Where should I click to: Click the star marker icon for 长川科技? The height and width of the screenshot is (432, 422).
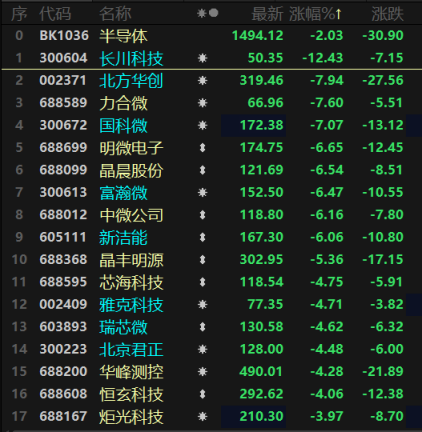click(202, 58)
